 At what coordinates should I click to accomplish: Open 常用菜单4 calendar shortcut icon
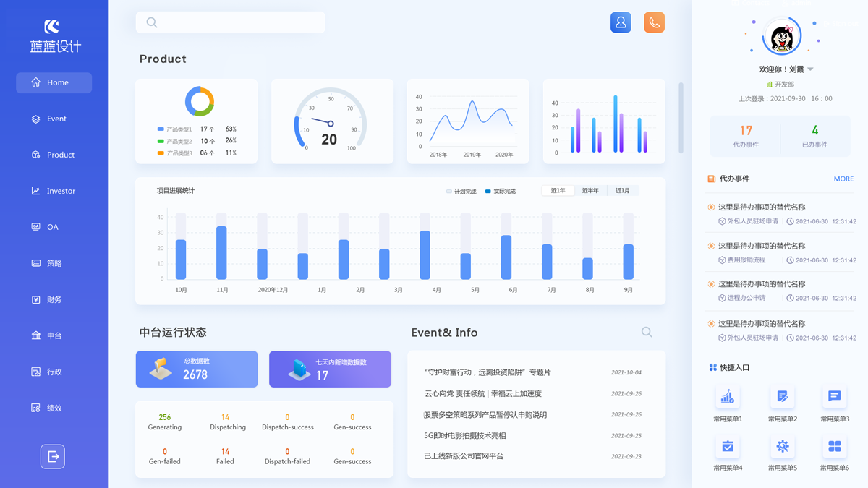(x=728, y=446)
